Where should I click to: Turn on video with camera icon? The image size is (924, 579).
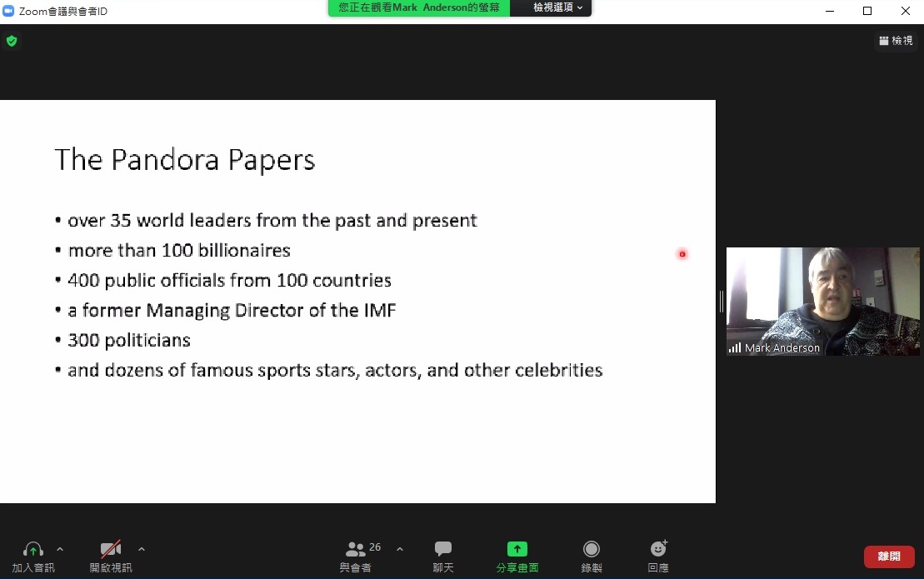pos(111,550)
